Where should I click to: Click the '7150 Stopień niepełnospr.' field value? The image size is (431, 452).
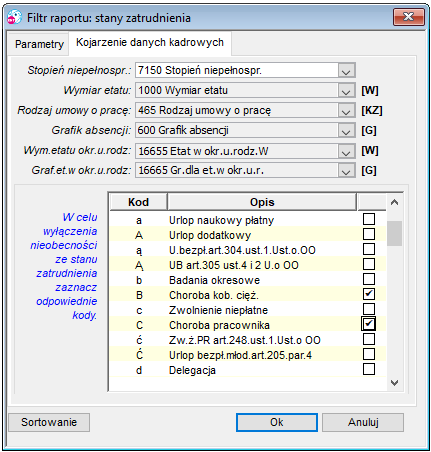pos(200,70)
